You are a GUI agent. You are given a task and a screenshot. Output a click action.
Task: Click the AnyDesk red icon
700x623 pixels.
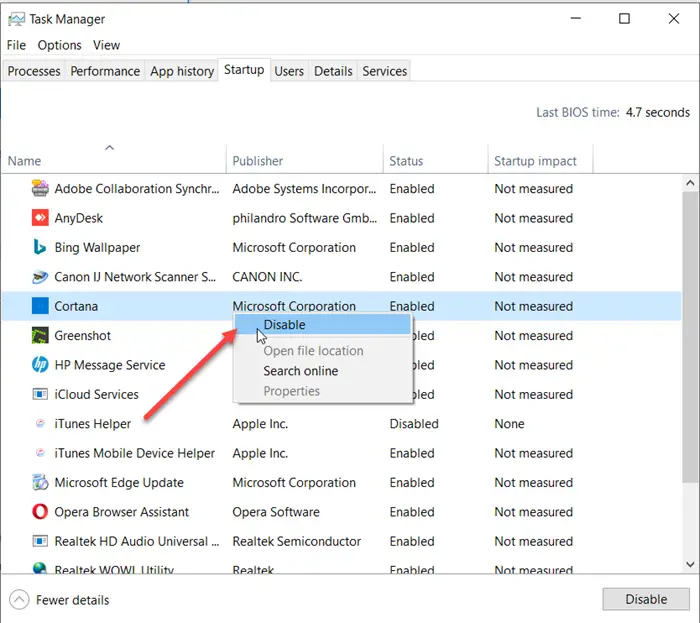[40, 218]
